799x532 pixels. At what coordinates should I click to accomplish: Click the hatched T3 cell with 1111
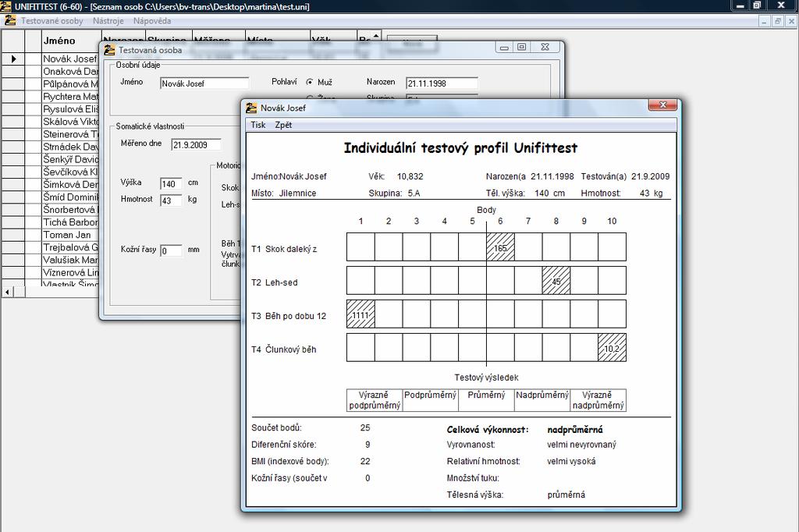(x=360, y=314)
